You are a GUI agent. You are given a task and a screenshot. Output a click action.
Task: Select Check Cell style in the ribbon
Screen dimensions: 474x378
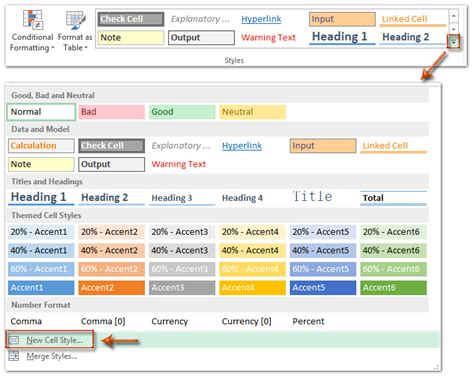click(x=131, y=19)
